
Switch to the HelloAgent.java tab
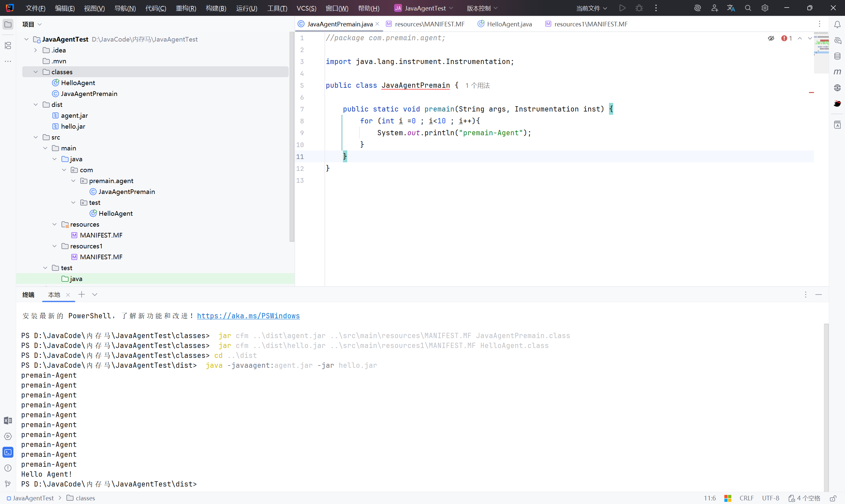509,24
